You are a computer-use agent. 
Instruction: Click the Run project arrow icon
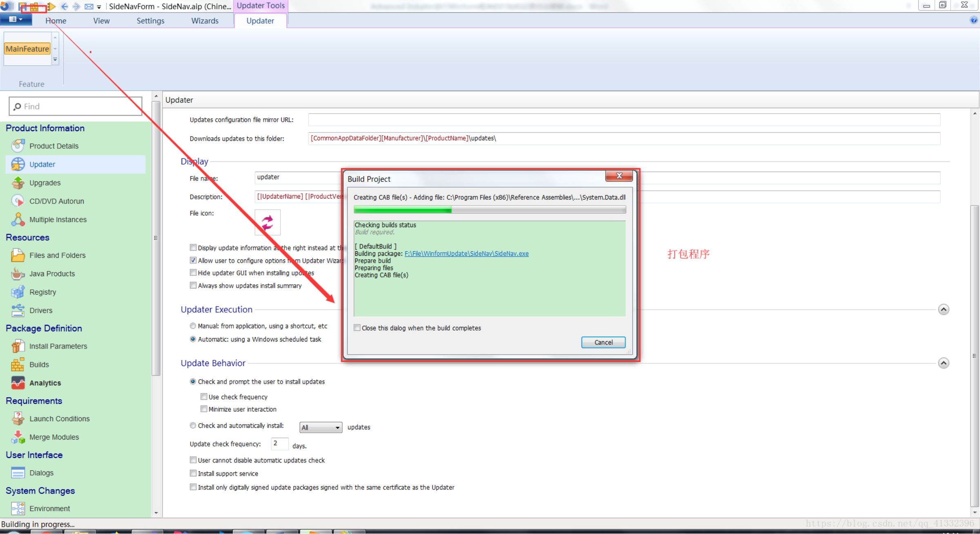(x=51, y=7)
